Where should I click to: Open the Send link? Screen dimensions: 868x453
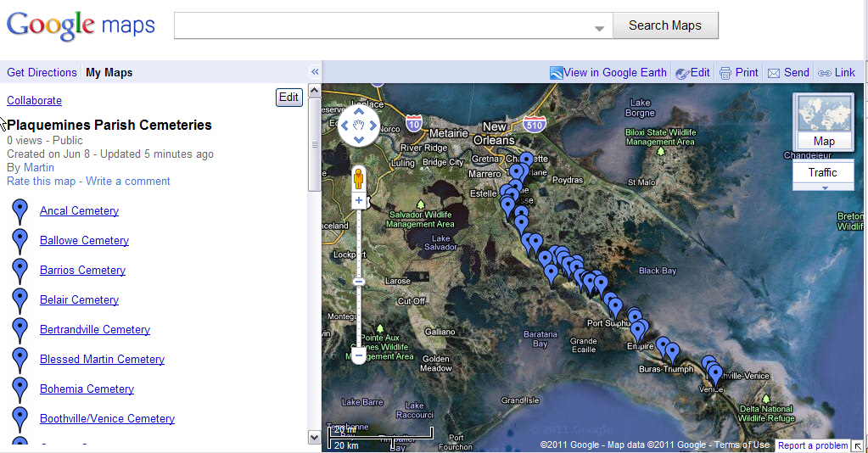[x=797, y=73]
